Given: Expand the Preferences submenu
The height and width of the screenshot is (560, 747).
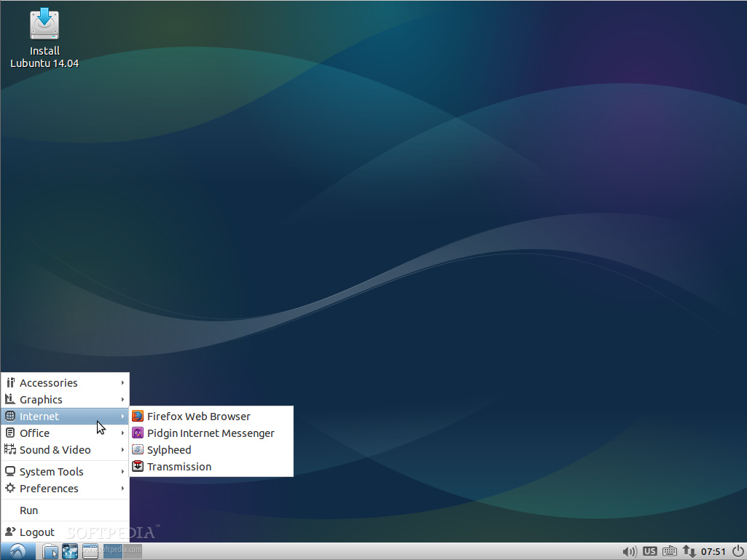Looking at the screenshot, I should click(x=66, y=488).
